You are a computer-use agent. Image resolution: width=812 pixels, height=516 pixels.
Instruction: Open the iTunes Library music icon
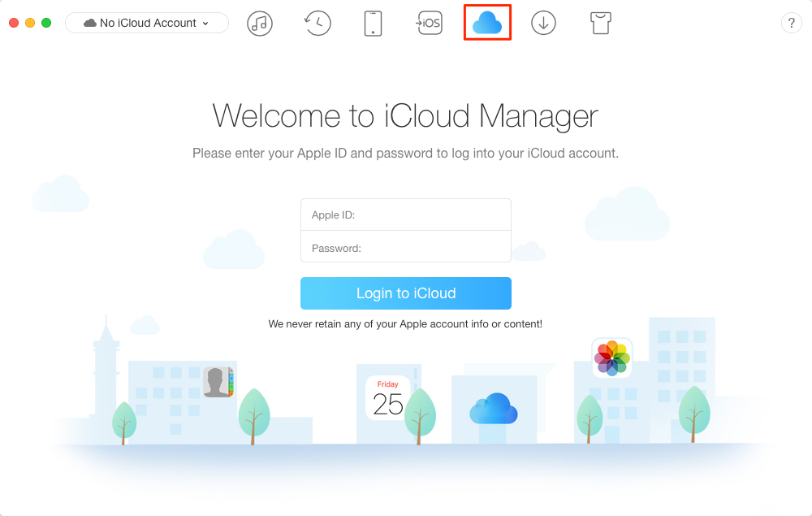[x=260, y=24]
